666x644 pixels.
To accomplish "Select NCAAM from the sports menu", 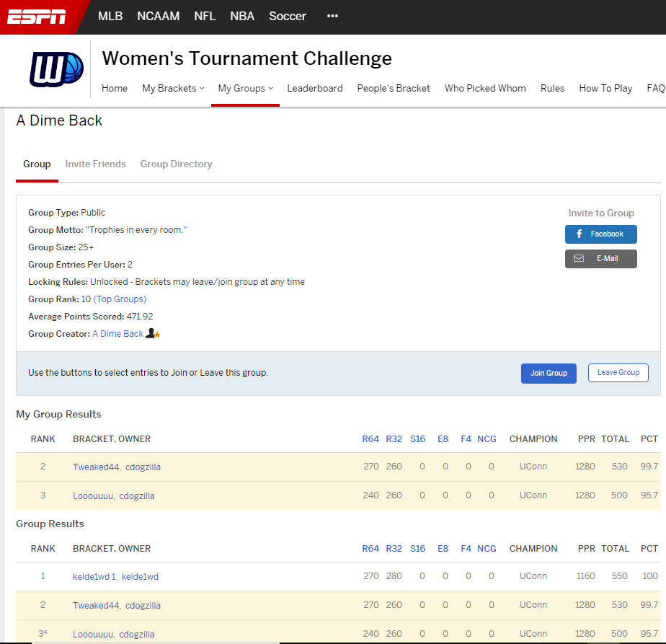I will coord(158,16).
